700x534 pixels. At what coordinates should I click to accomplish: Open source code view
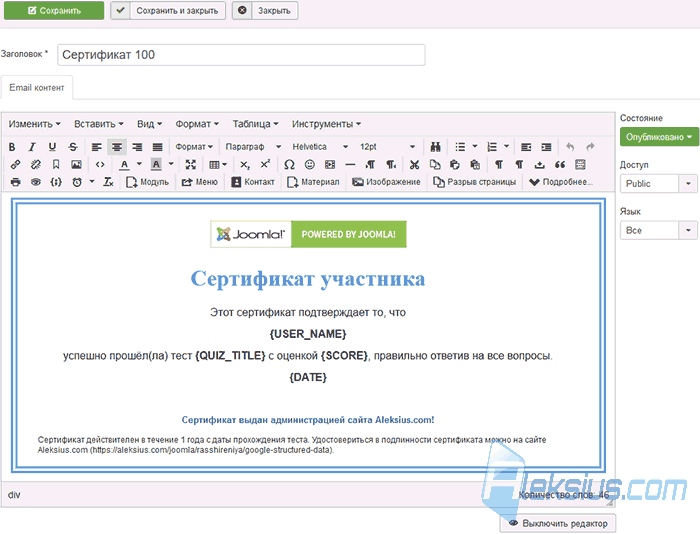100,165
